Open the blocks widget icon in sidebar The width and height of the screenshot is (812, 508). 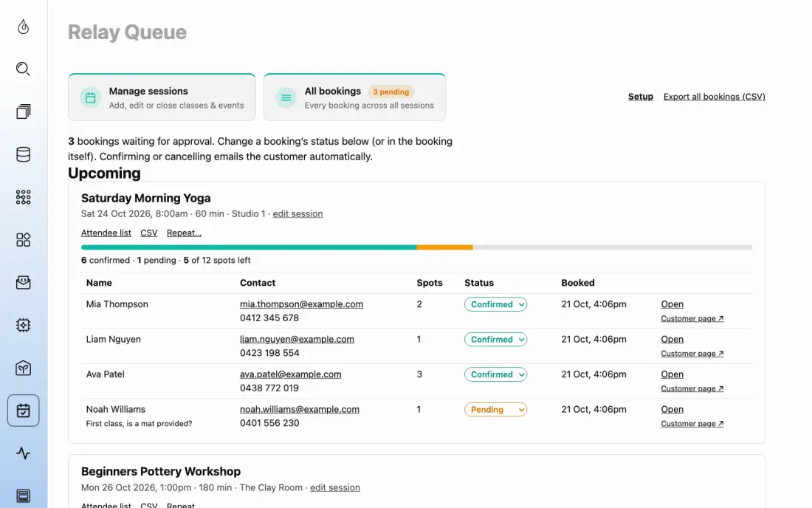24,239
